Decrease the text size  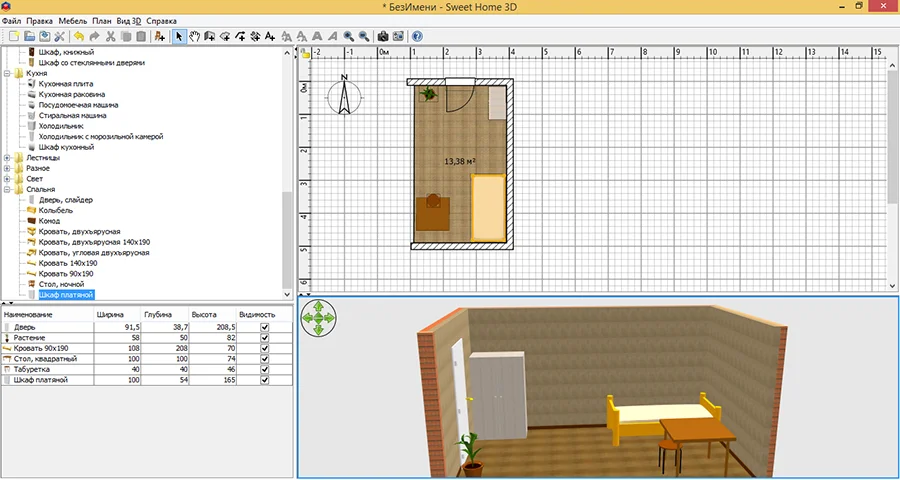tap(302, 36)
